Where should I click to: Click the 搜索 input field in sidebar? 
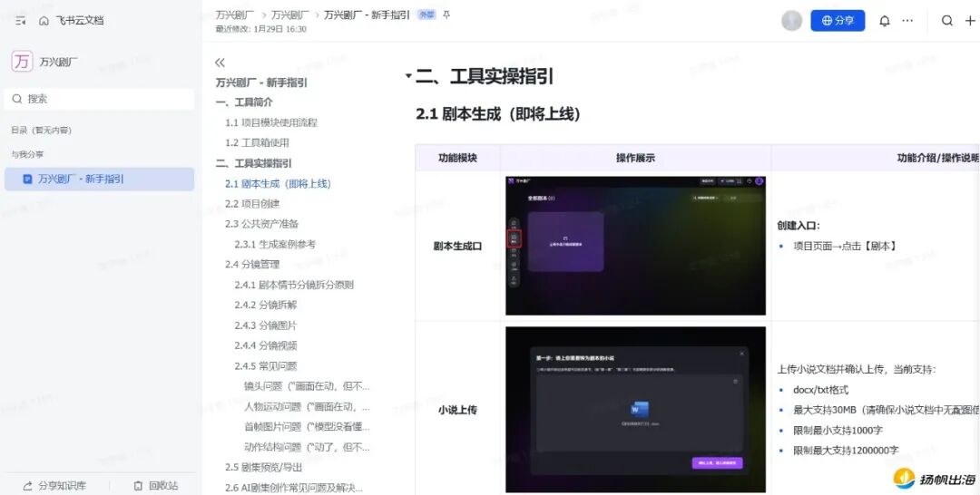[x=102, y=99]
